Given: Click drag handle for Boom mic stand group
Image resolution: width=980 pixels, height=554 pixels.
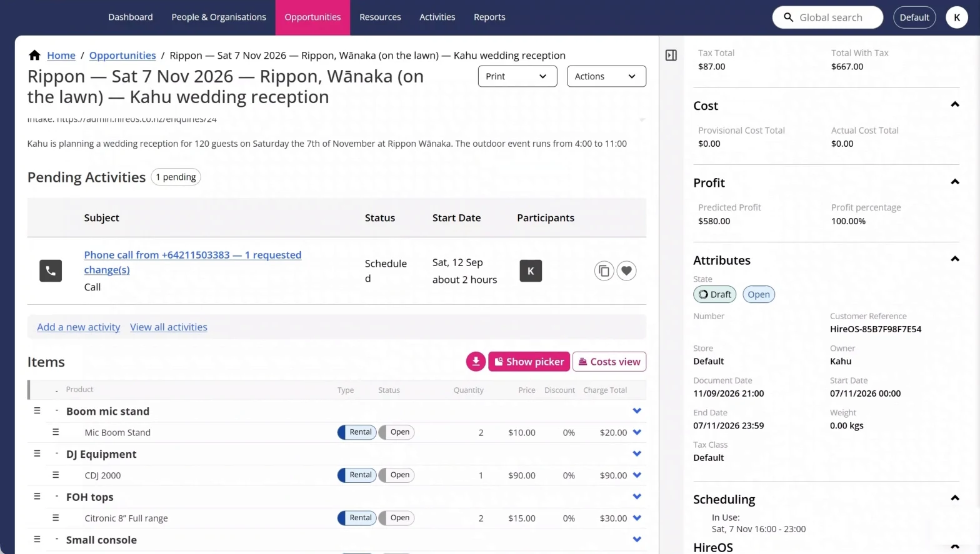Looking at the screenshot, I should (37, 410).
